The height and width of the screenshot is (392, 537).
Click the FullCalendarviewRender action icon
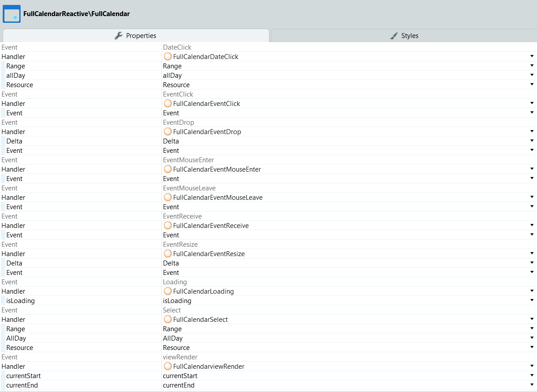pos(168,367)
